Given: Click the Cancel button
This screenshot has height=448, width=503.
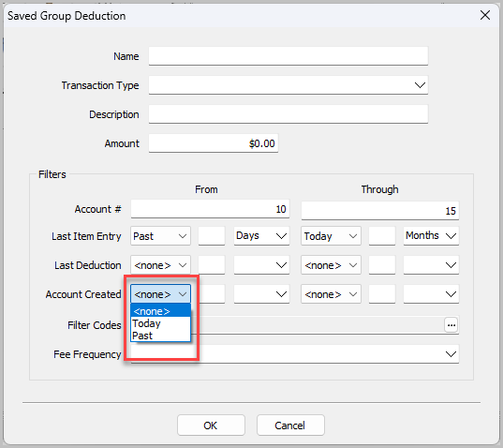Looking at the screenshot, I should [290, 426].
